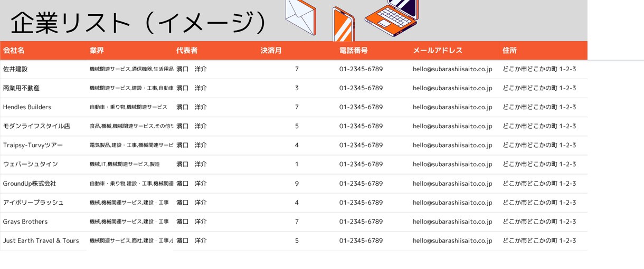Click アイボリーブラッシュ's industry cell
Image resolution: width=644 pixels, height=269 pixels.
click(129, 203)
